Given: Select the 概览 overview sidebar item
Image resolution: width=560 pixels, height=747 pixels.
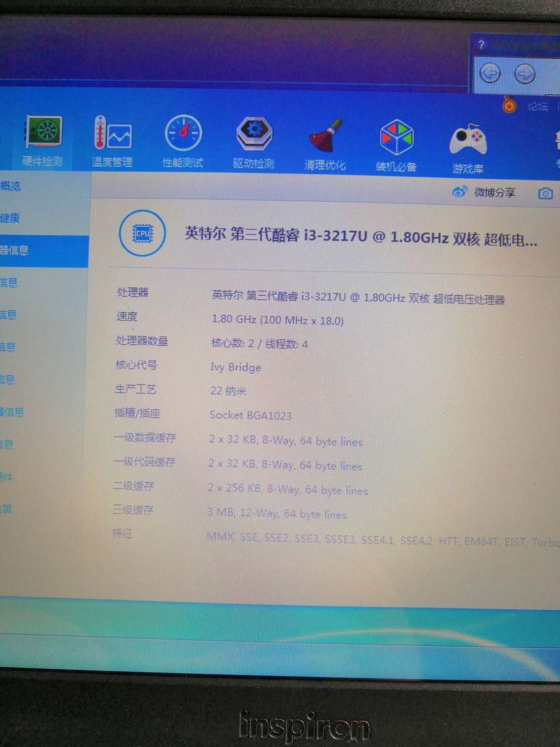Looking at the screenshot, I should (x=11, y=186).
